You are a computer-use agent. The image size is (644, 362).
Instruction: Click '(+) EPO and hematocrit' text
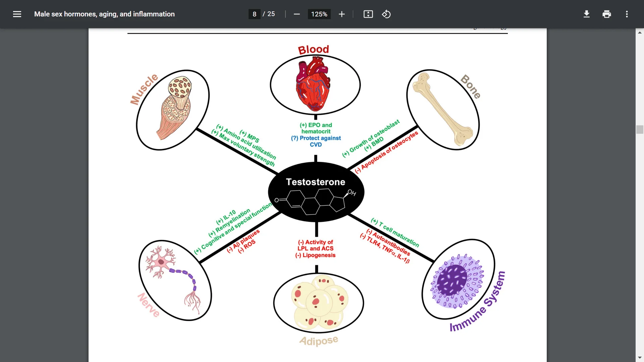coord(316,128)
